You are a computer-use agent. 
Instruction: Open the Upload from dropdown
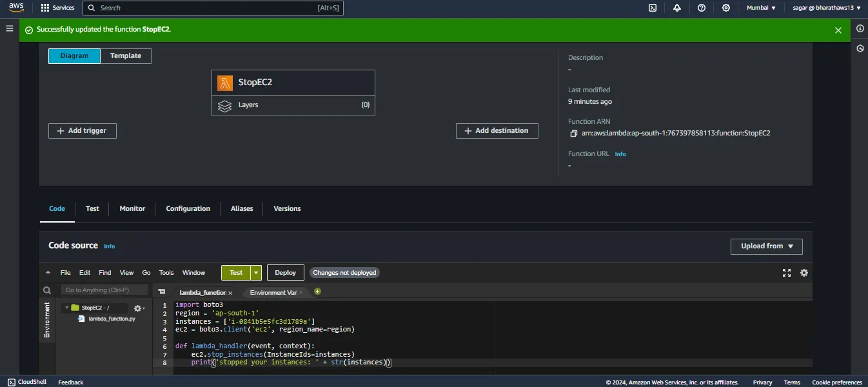pyautogui.click(x=767, y=246)
